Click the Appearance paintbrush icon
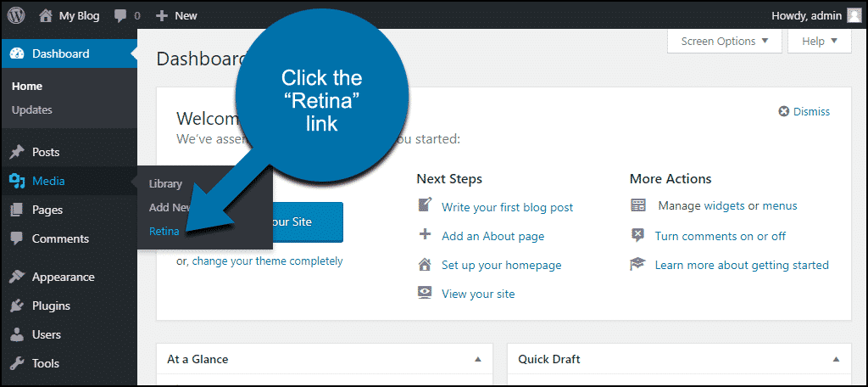The height and width of the screenshot is (387, 868). pyautogui.click(x=17, y=277)
